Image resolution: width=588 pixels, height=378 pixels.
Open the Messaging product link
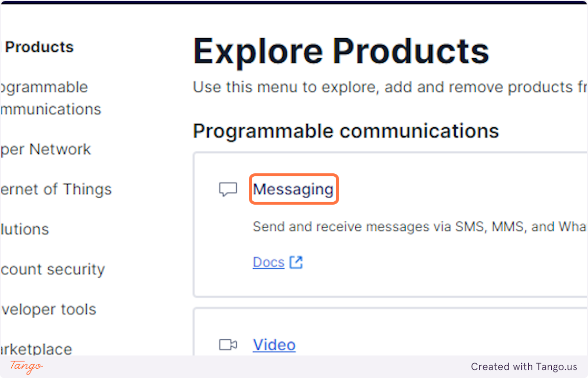coord(294,189)
